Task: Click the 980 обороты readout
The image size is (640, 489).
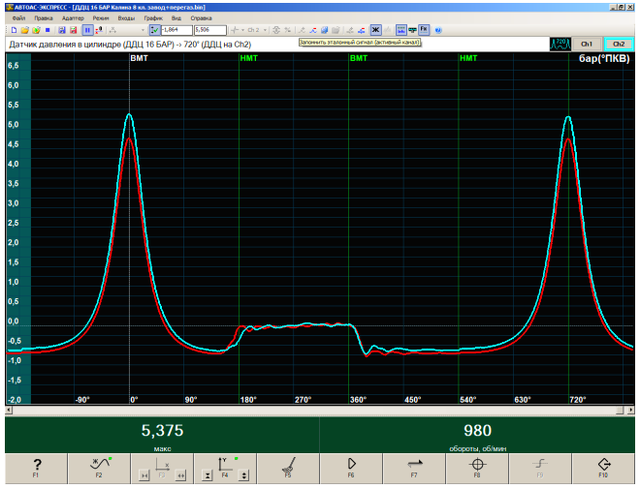Action: pyautogui.click(x=477, y=435)
